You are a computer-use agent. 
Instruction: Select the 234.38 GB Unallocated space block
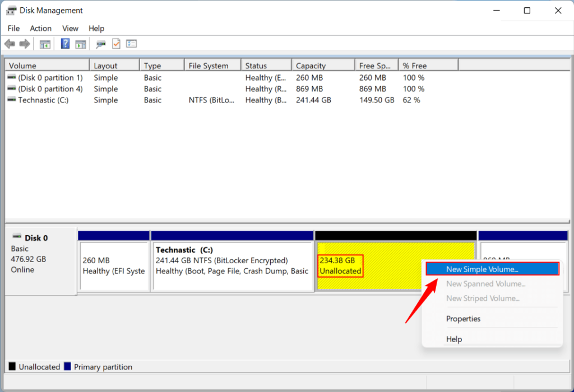click(370, 266)
